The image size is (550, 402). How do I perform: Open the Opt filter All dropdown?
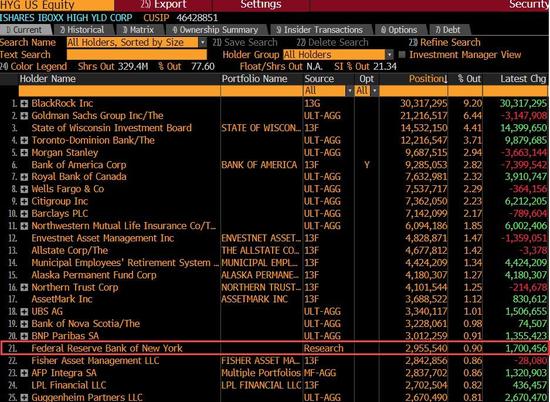(x=374, y=91)
